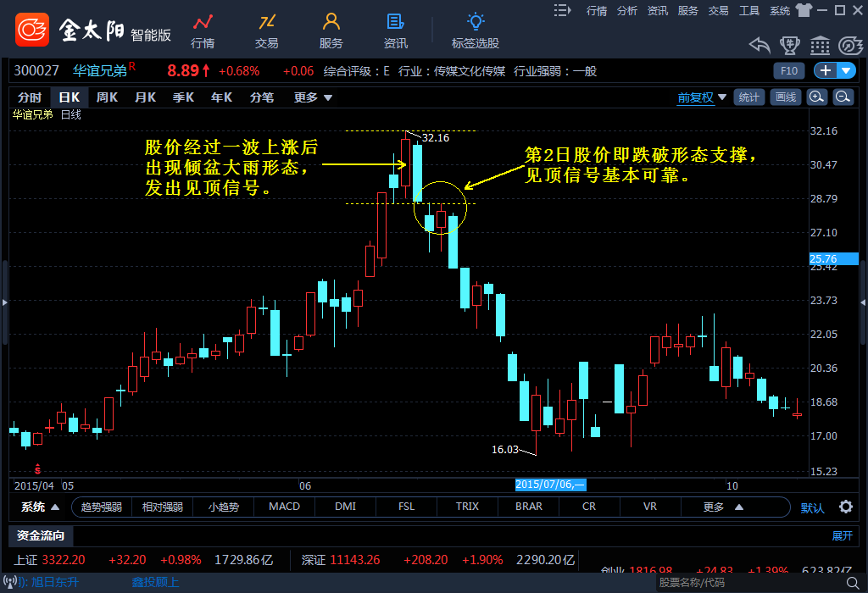Click the back arrow icon
Image resolution: width=868 pixels, height=593 pixels.
[759, 46]
